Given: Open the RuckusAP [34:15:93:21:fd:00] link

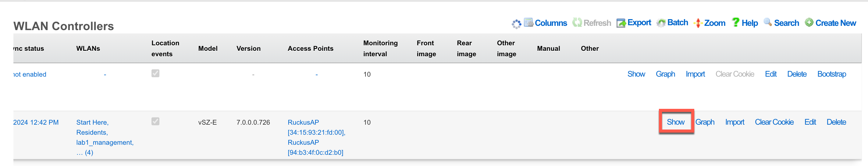Looking at the screenshot, I should coord(316,127).
